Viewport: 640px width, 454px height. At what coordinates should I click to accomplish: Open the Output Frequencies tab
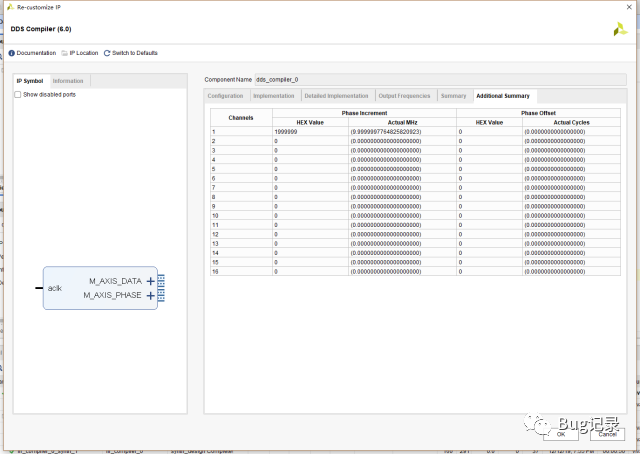404,96
